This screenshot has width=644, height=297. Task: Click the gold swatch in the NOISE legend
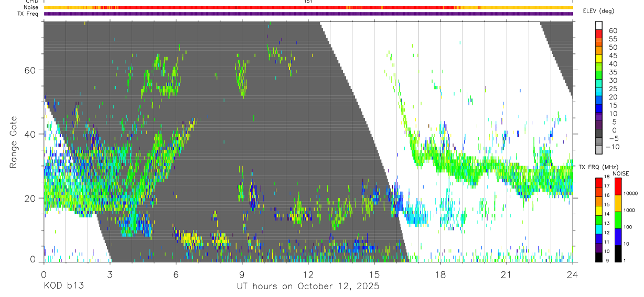pyautogui.click(x=618, y=203)
